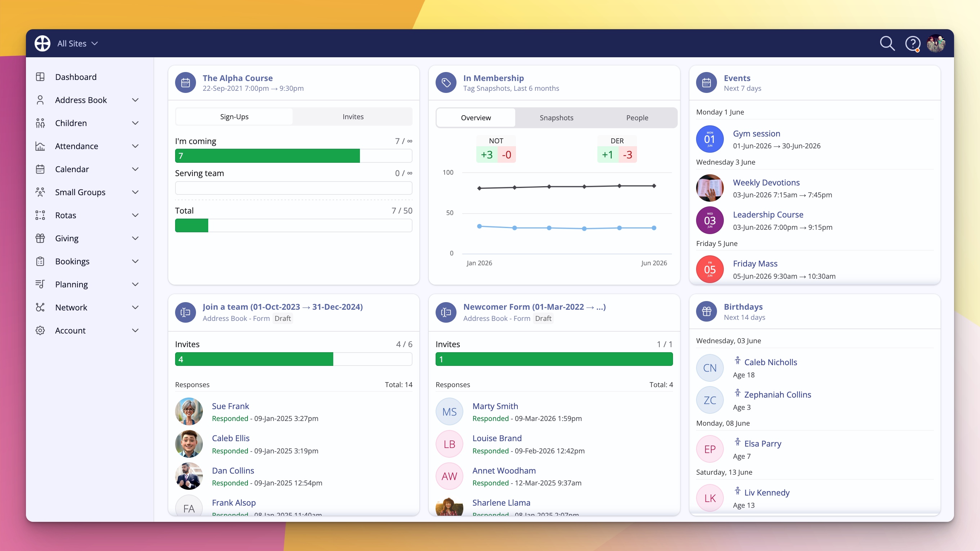Expand the Children menu chevron
The height and width of the screenshot is (551, 980).
(x=135, y=123)
